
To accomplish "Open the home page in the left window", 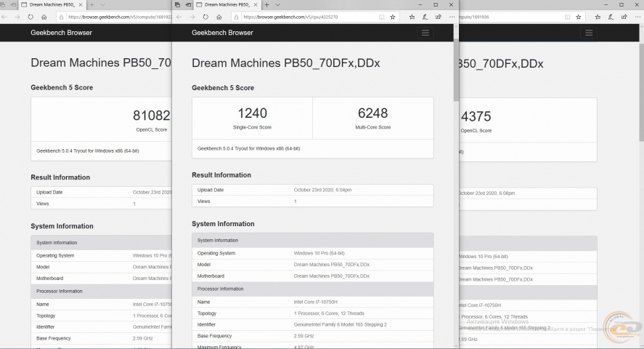I will [44, 17].
